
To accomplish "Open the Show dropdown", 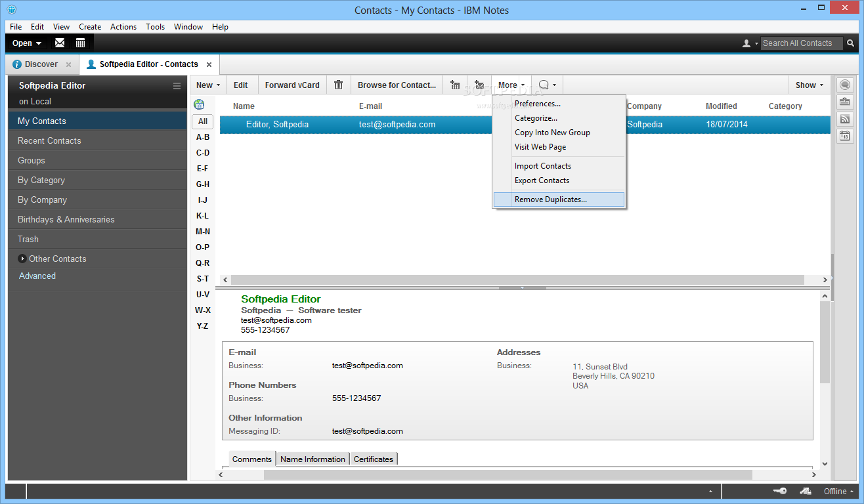I will [809, 85].
